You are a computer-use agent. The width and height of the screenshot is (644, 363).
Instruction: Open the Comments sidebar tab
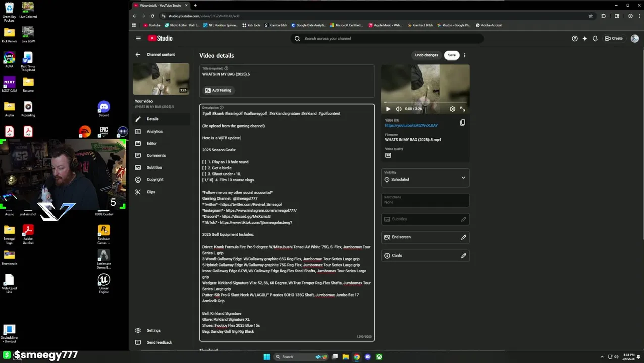pos(161,155)
